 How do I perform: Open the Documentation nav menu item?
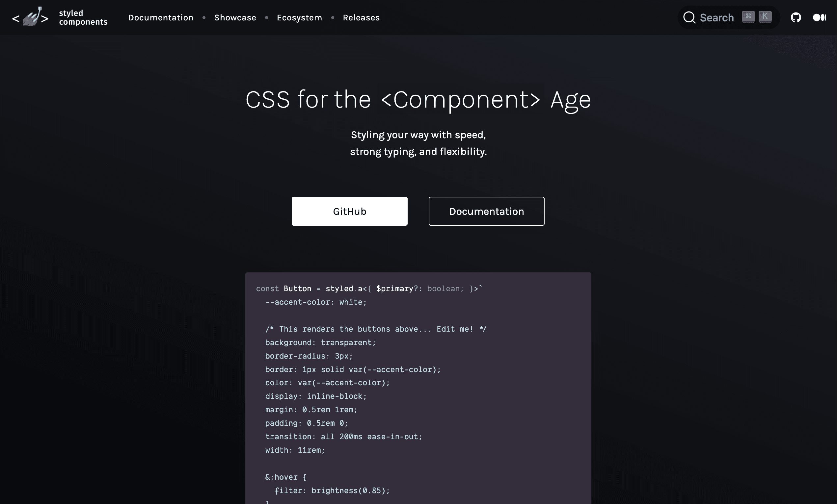pyautogui.click(x=161, y=17)
